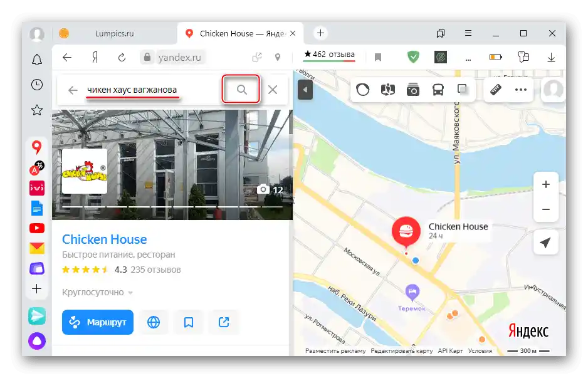Toggle public transport layer
Viewport: 588px width, 378px height.
coord(438,90)
